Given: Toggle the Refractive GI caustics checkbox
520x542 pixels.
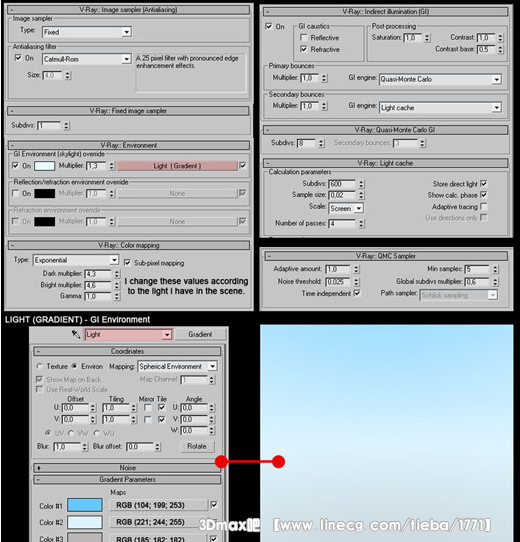Looking at the screenshot, I should pos(304,49).
